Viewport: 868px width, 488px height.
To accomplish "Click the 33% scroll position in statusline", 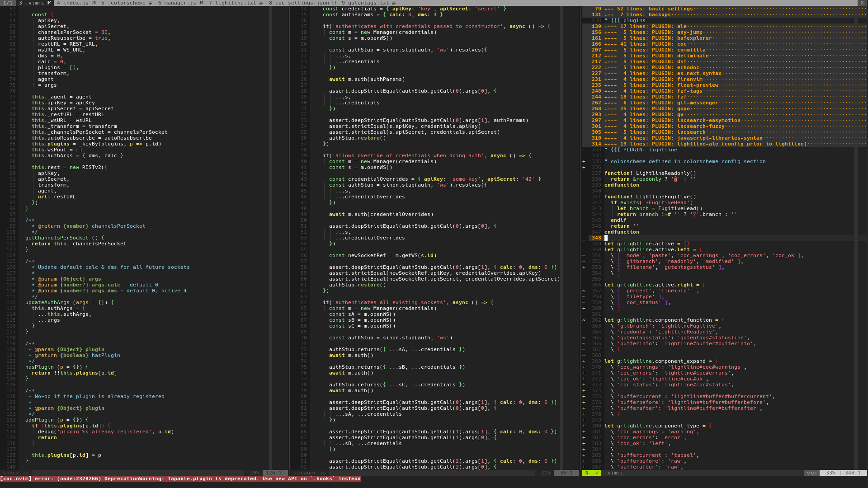I will [830, 473].
